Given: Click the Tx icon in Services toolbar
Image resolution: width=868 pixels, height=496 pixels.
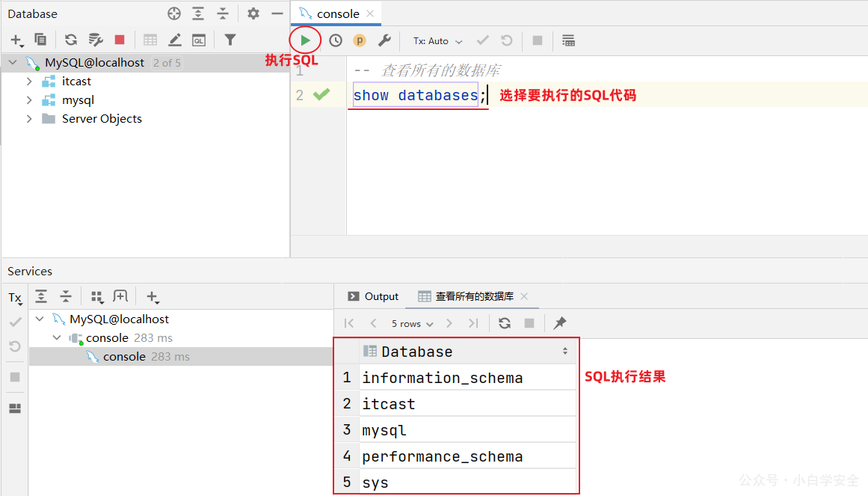Looking at the screenshot, I should click(15, 298).
